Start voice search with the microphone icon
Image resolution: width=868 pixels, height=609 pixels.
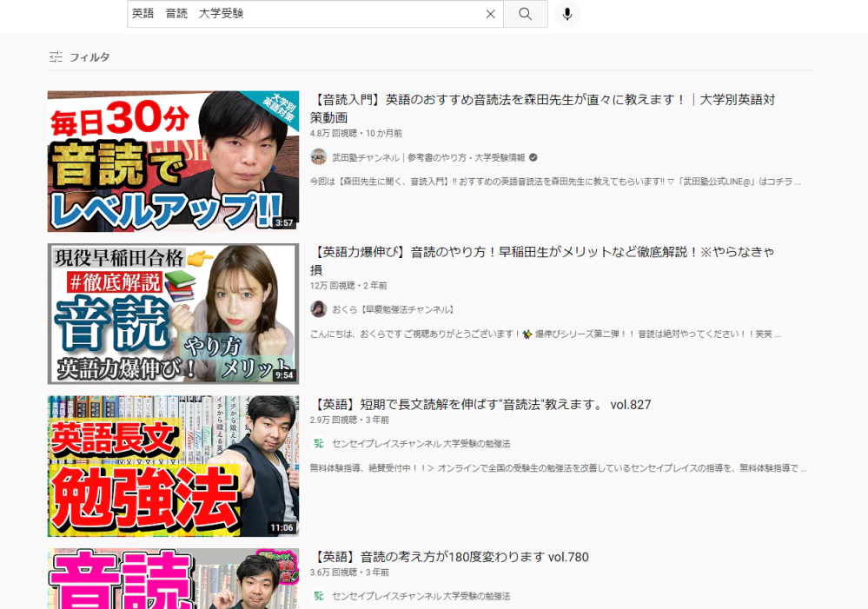567,14
